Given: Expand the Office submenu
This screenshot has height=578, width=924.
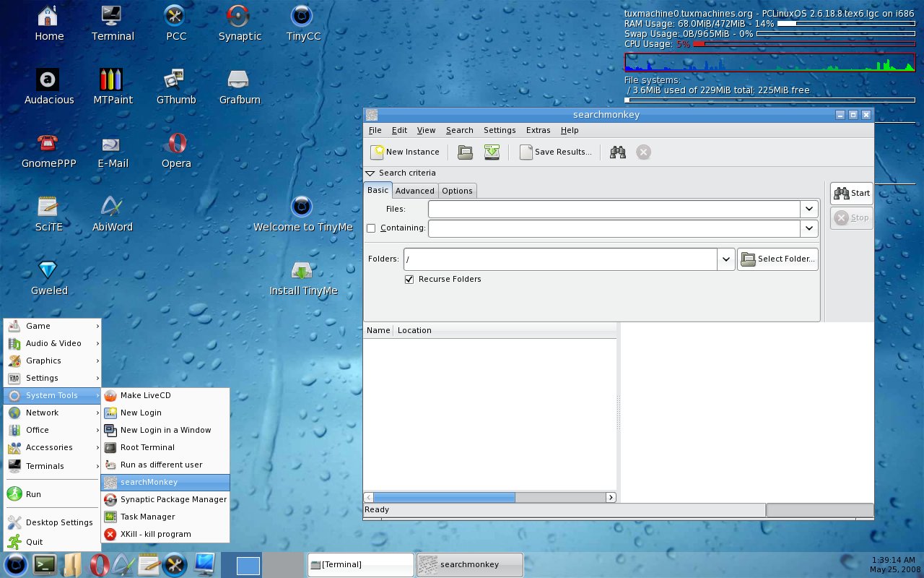Looking at the screenshot, I should tap(52, 430).
